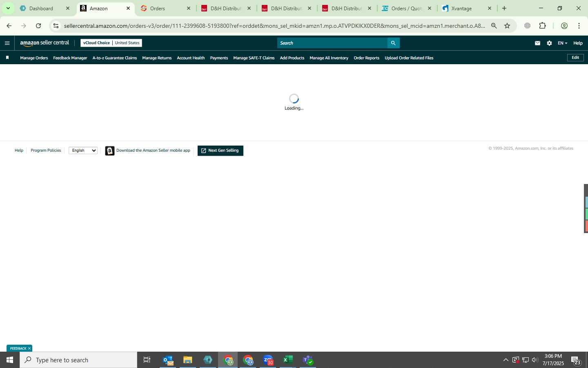Click the Help link in header
The width and height of the screenshot is (588, 368).
click(578, 43)
